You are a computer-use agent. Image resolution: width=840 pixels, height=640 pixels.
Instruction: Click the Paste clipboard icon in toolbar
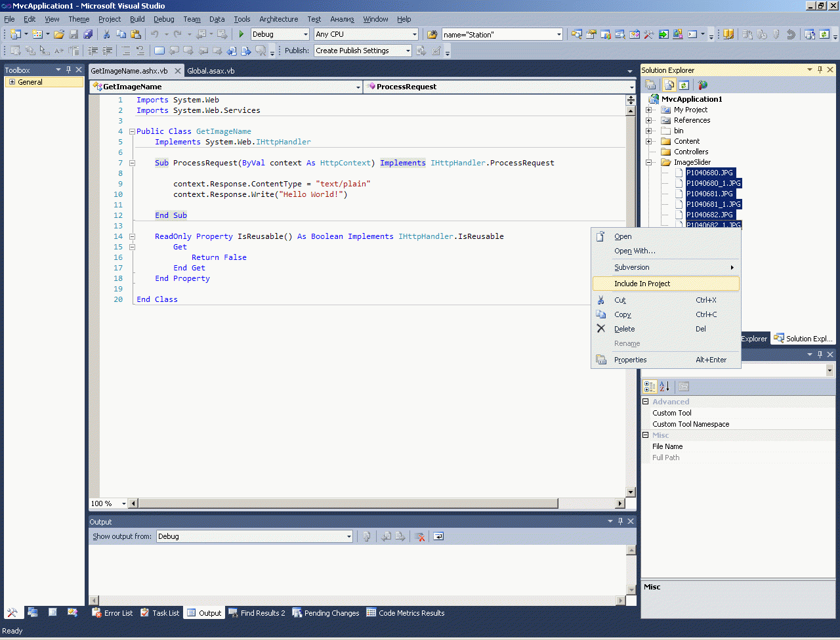pyautogui.click(x=136, y=34)
